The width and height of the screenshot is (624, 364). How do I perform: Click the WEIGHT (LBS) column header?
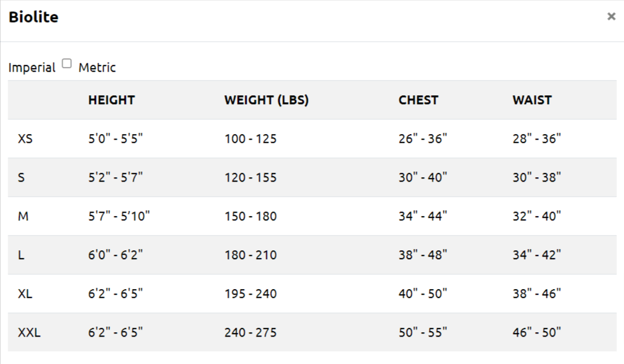(x=266, y=100)
